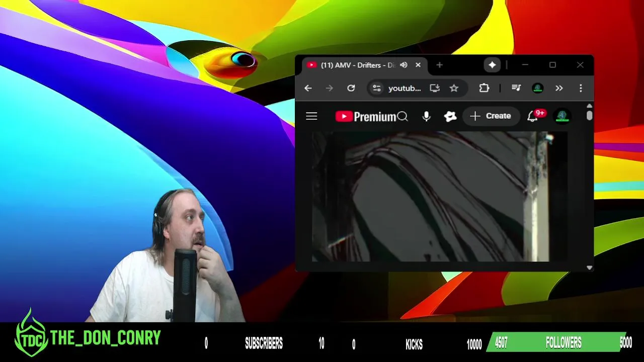Click the scrollbar up arrow
644x362 pixels.
589,106
